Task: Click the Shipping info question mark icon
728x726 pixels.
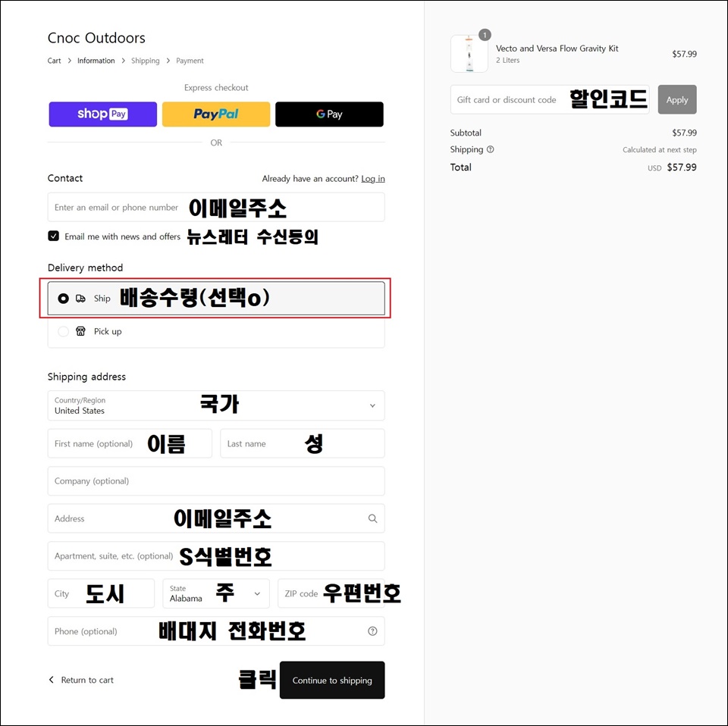Action: pyautogui.click(x=491, y=149)
